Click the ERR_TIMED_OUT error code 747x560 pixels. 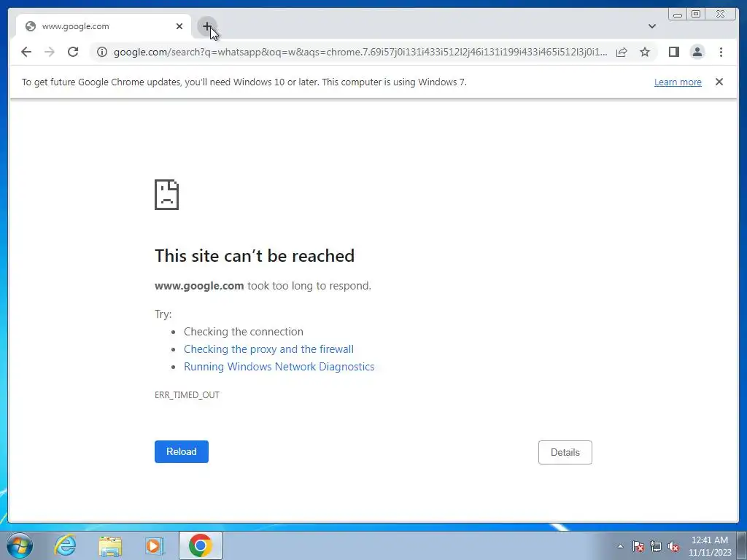(187, 394)
